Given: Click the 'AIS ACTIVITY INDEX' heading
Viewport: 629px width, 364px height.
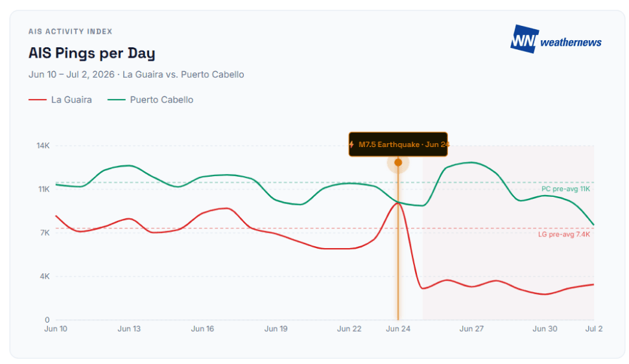Looking at the screenshot, I should coord(70,31).
